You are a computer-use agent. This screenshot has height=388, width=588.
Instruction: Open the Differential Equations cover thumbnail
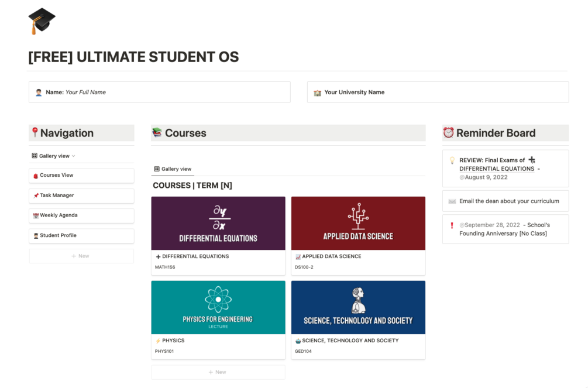pyautogui.click(x=218, y=224)
